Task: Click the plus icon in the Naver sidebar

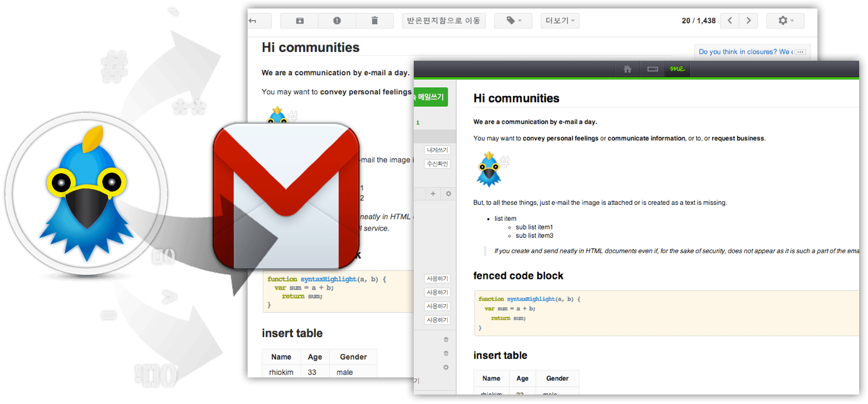Action: pyautogui.click(x=433, y=193)
